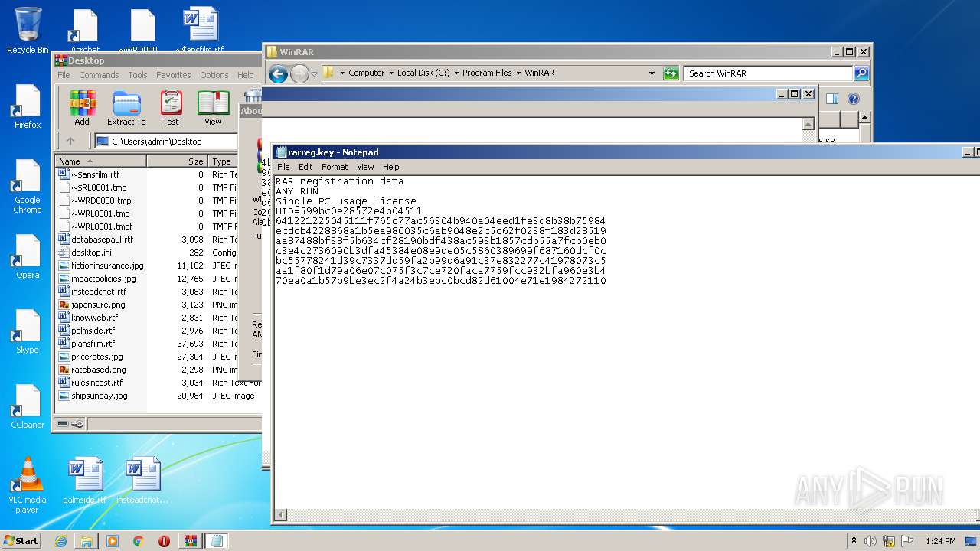Viewport: 980px width, 551px height.
Task: Expand Computer breadcrumb dropdown arrow
Action: point(391,73)
